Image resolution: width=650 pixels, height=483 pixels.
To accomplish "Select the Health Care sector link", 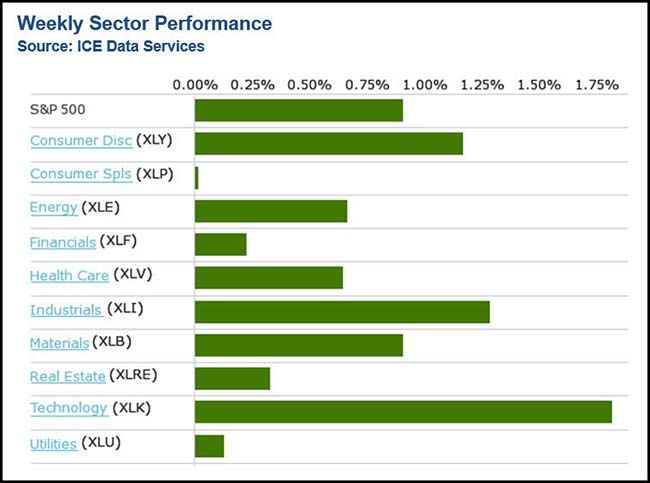I will pos(69,275).
